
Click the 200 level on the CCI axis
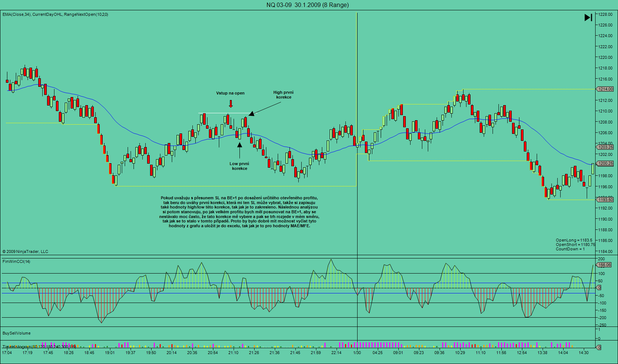pyautogui.click(x=601, y=259)
